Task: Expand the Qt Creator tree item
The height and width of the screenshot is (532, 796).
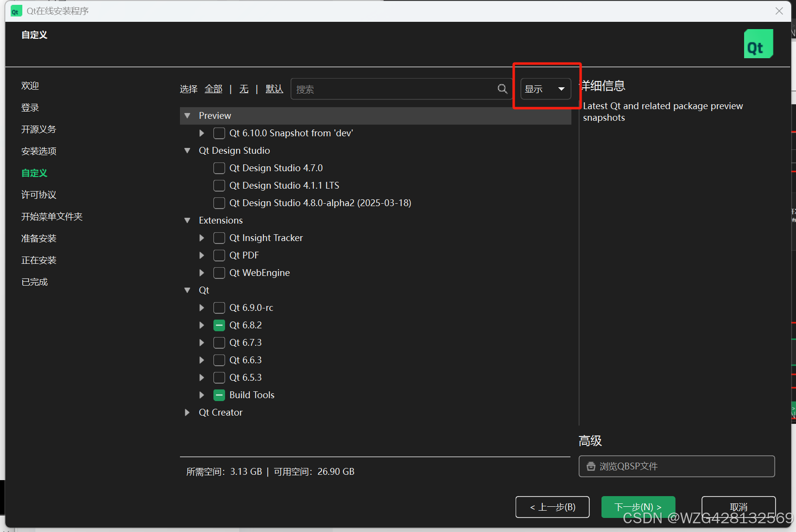Action: click(187, 412)
